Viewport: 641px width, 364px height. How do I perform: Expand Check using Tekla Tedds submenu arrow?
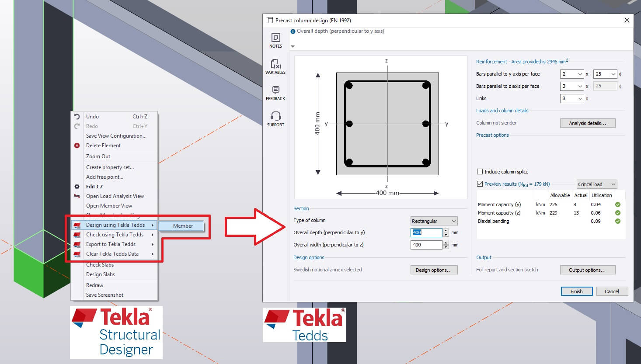(153, 235)
